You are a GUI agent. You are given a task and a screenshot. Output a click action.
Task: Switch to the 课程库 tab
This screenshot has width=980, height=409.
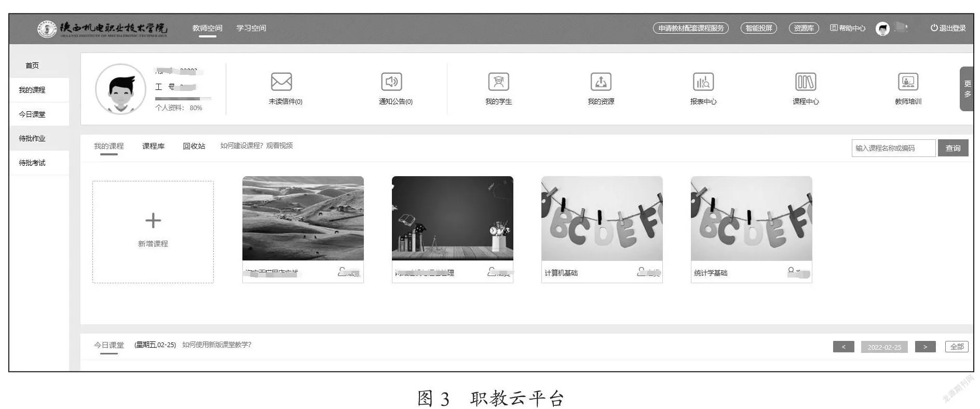click(x=153, y=146)
